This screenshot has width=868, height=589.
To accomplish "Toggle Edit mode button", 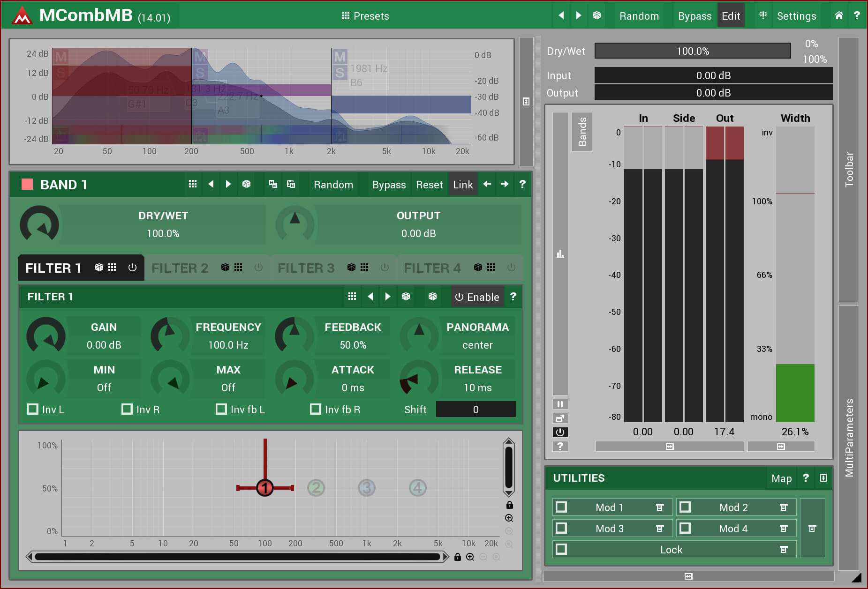I will (x=731, y=16).
